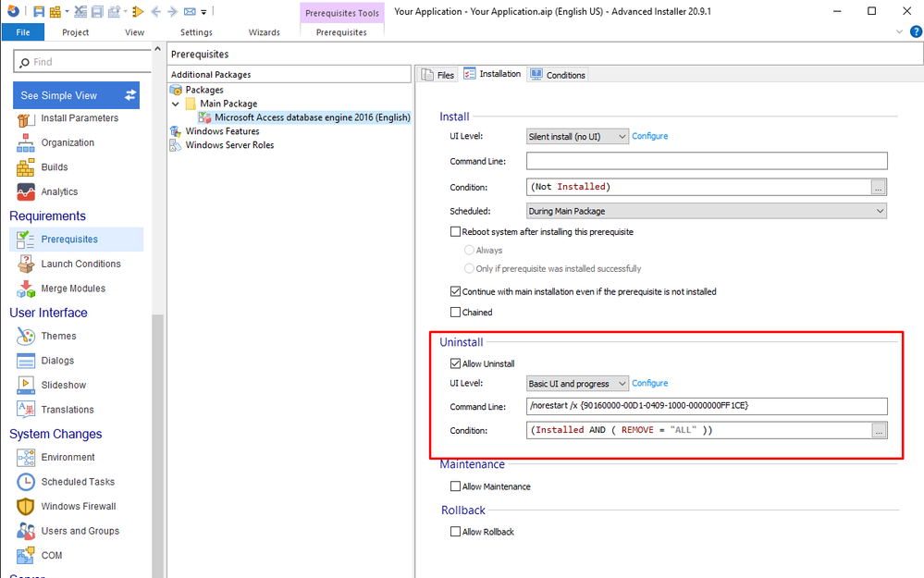
Task: Open Install UI Level dropdown
Action: tap(577, 137)
